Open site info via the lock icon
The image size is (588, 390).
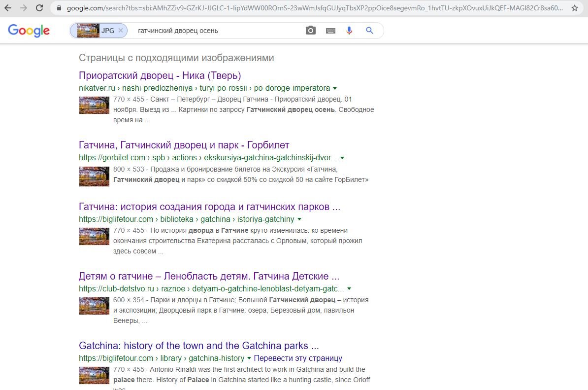[58, 8]
